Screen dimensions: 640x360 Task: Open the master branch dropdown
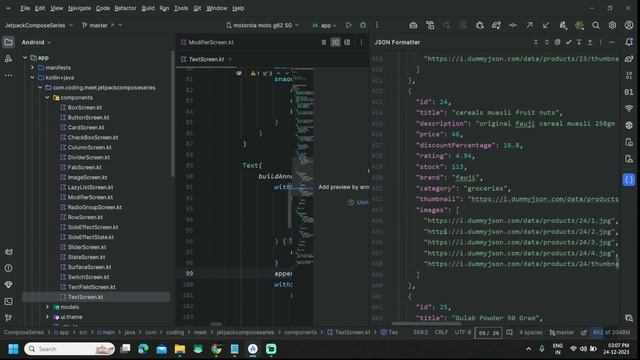tap(102, 25)
